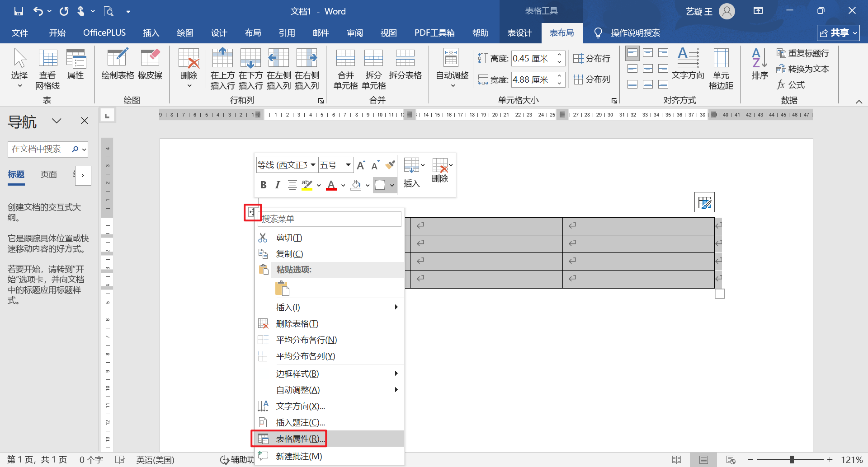Pick the Eraser tool in ribbon

tap(150, 65)
